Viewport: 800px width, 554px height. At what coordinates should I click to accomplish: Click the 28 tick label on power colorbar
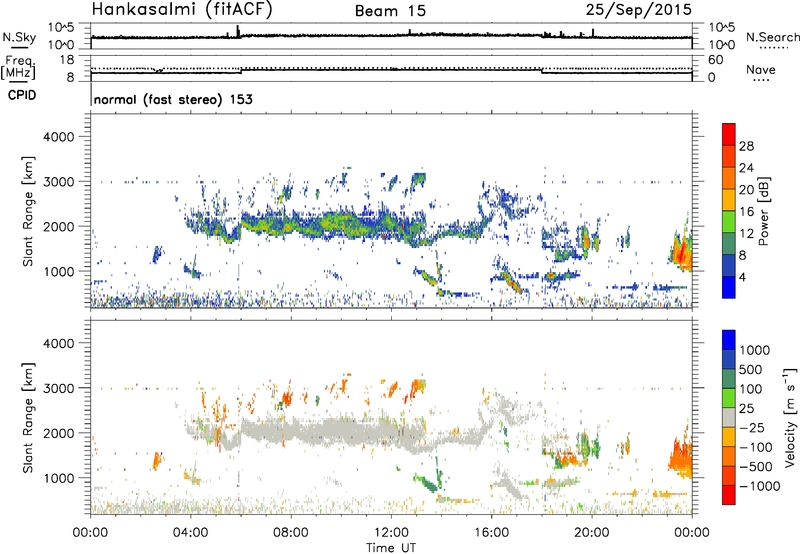tap(746, 146)
